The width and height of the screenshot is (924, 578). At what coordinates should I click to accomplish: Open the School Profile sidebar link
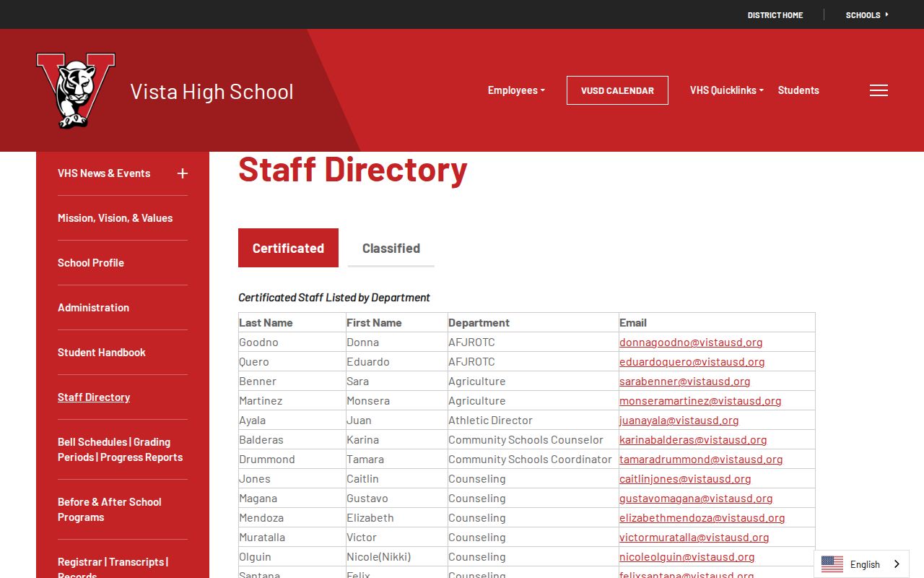[91, 263]
